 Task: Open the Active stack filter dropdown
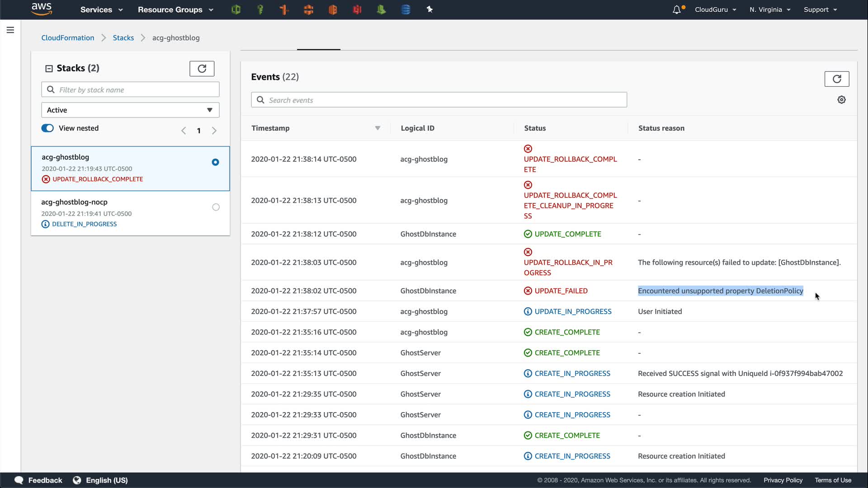pos(130,110)
